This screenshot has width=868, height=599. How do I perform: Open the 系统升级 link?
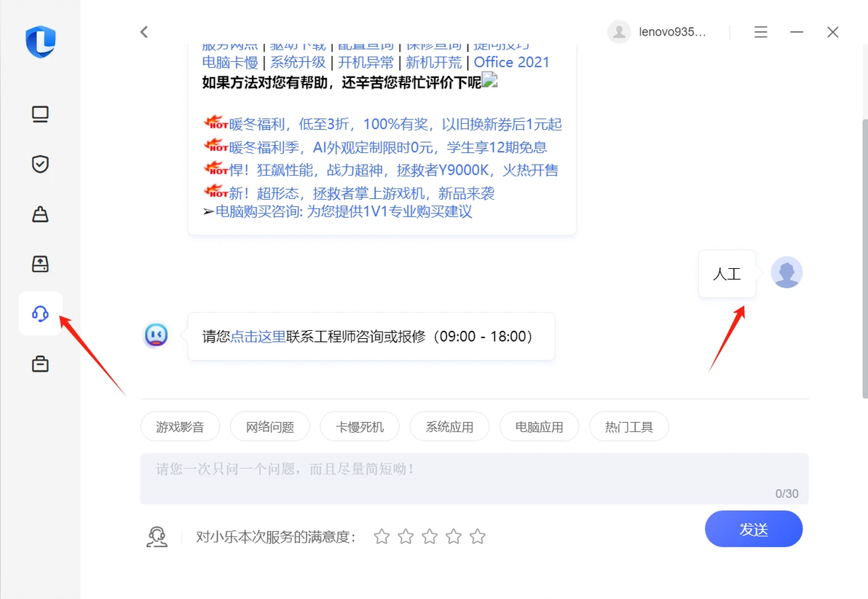click(298, 63)
